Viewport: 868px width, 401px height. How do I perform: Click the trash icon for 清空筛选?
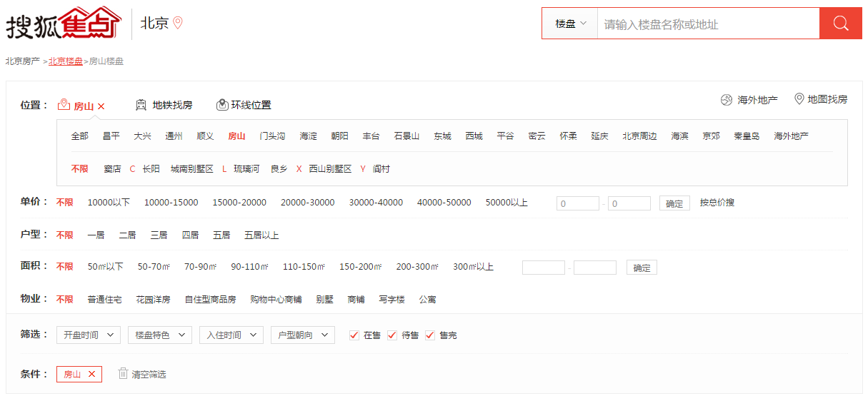(x=123, y=373)
